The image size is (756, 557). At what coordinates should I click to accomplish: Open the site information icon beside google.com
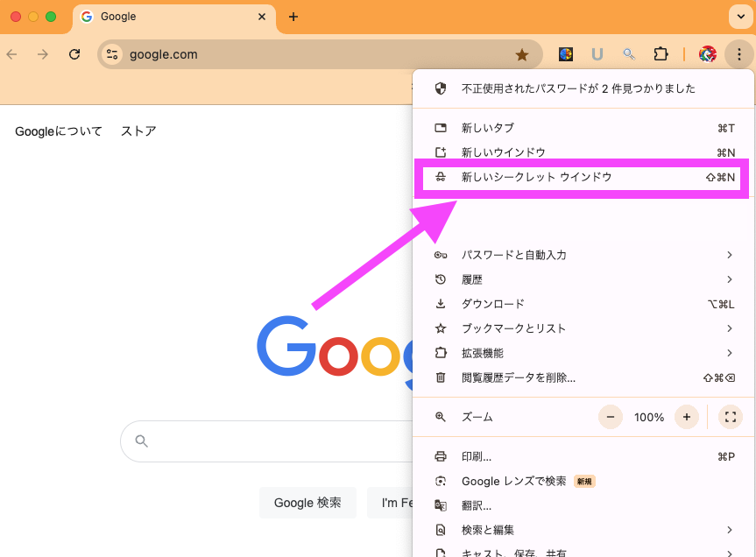pyautogui.click(x=112, y=54)
